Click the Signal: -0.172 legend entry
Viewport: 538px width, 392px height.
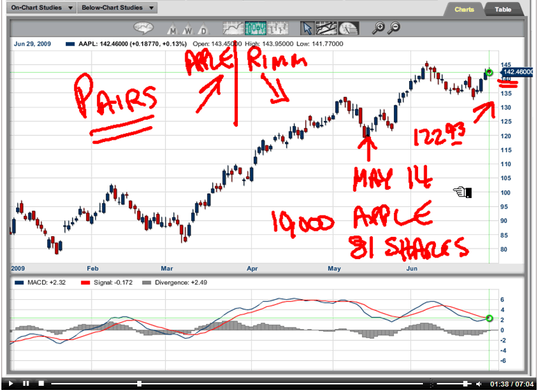coord(113,283)
